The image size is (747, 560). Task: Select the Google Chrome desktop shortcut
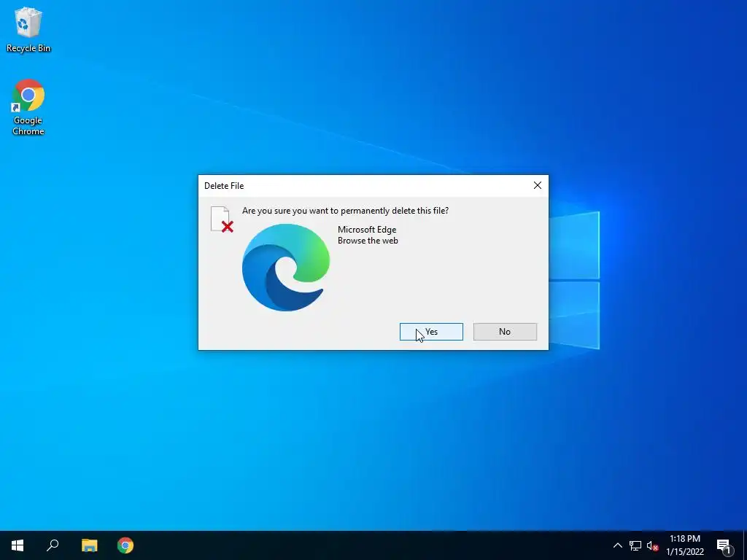point(28,108)
